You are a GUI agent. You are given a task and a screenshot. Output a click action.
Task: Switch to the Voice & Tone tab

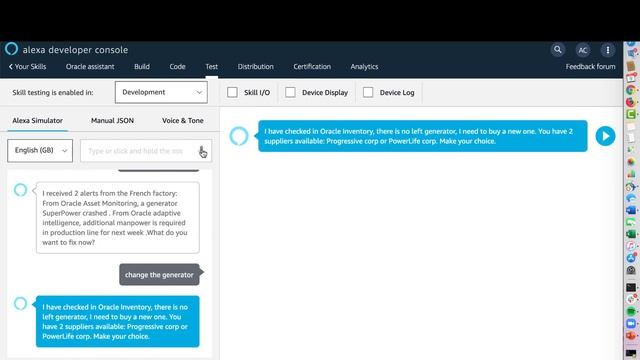[x=182, y=120]
